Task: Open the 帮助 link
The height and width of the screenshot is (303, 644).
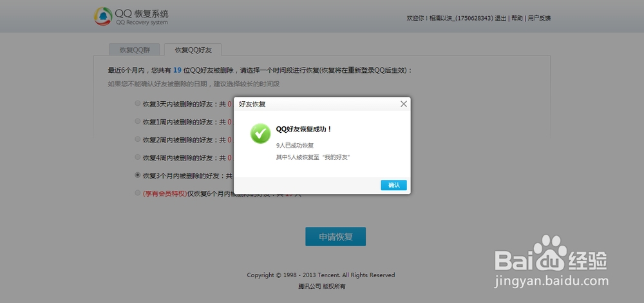Action: tap(516, 18)
